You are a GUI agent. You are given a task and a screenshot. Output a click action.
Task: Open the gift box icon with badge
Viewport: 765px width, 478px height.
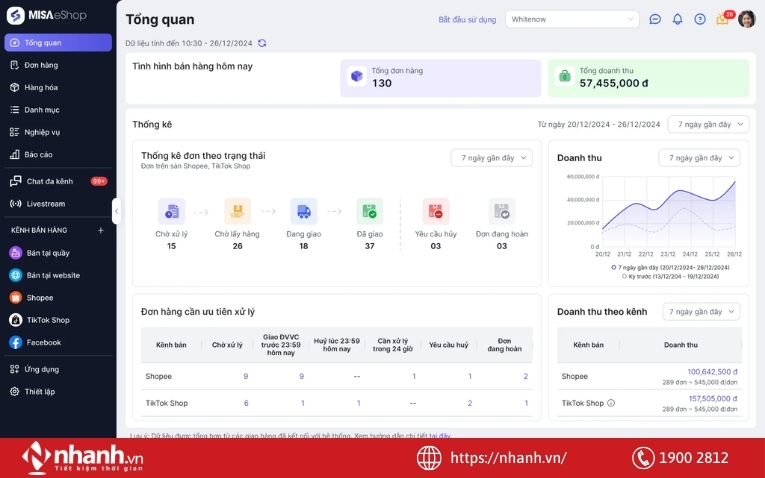(x=723, y=19)
